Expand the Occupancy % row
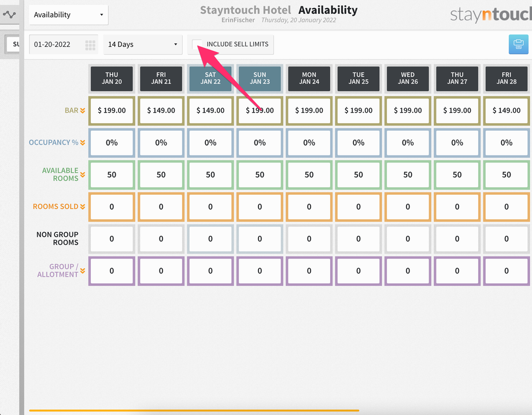 [83, 143]
